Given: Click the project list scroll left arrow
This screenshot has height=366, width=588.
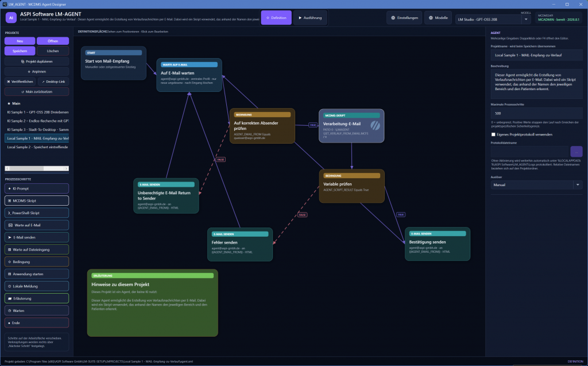Looking at the screenshot, I should 7,168.
